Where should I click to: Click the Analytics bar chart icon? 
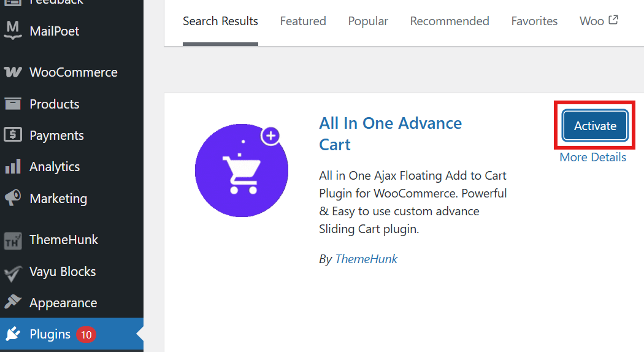(13, 167)
